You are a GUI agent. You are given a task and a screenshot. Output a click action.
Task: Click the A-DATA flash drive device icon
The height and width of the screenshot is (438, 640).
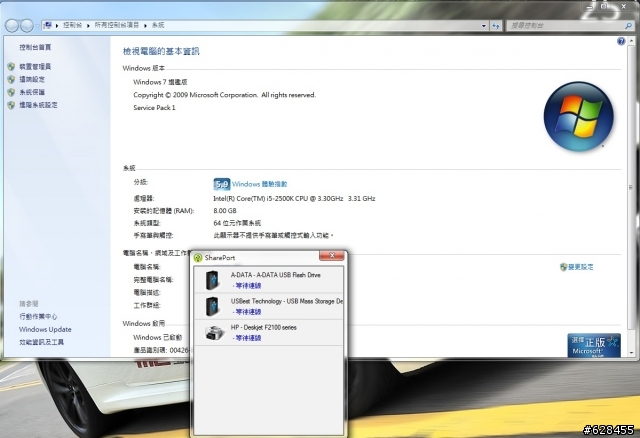click(x=212, y=280)
